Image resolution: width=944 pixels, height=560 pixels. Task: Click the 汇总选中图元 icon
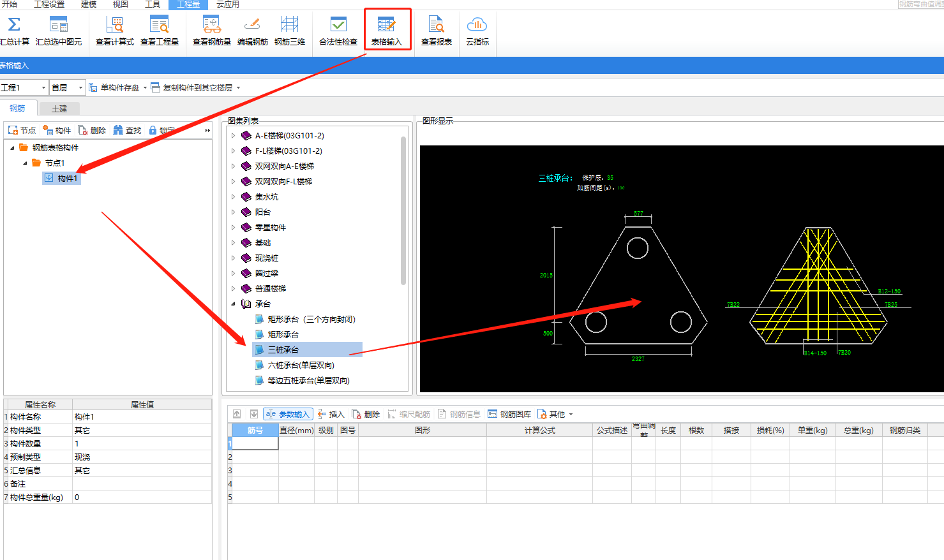pos(59,25)
